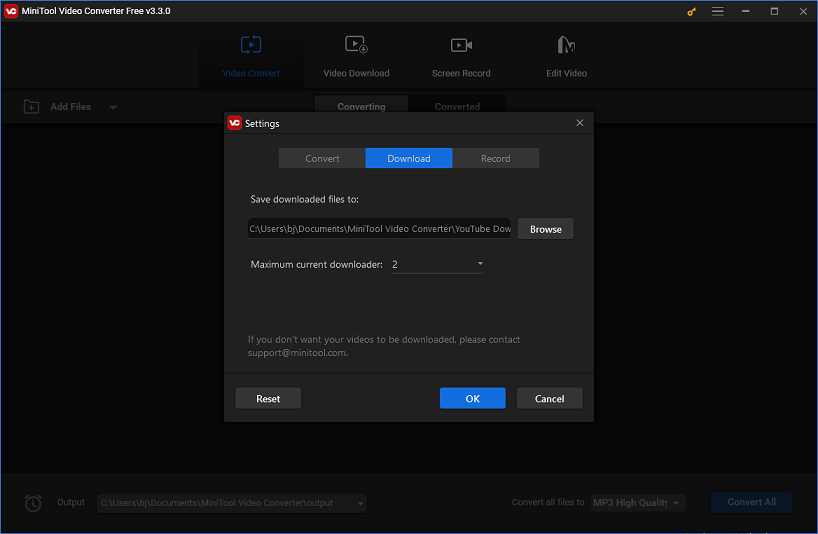Click the Add Files folder icon

click(x=31, y=107)
